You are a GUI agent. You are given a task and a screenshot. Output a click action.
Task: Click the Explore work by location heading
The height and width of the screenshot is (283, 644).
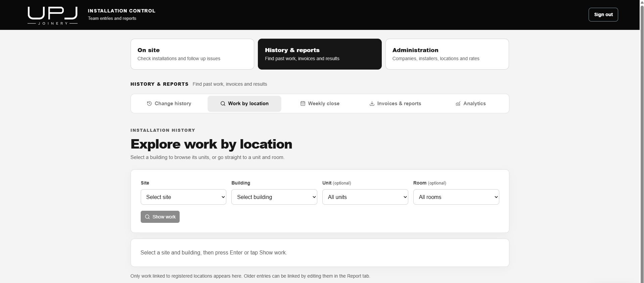(212, 144)
